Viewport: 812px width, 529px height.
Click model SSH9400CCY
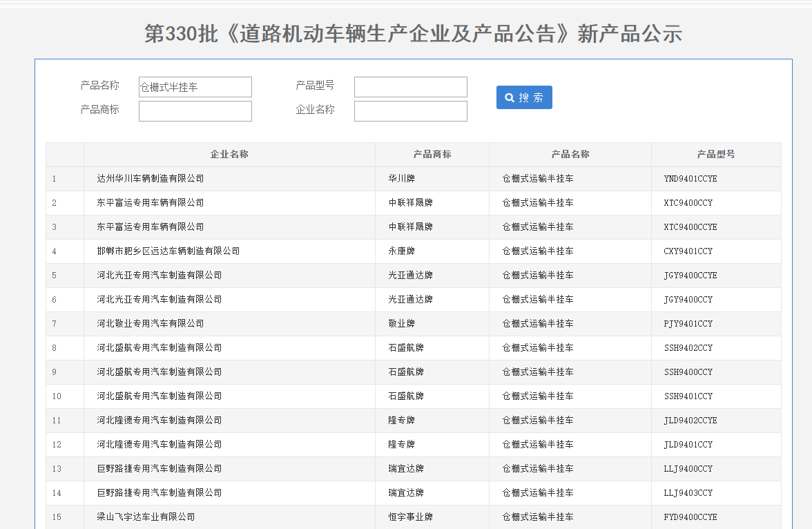coord(688,372)
